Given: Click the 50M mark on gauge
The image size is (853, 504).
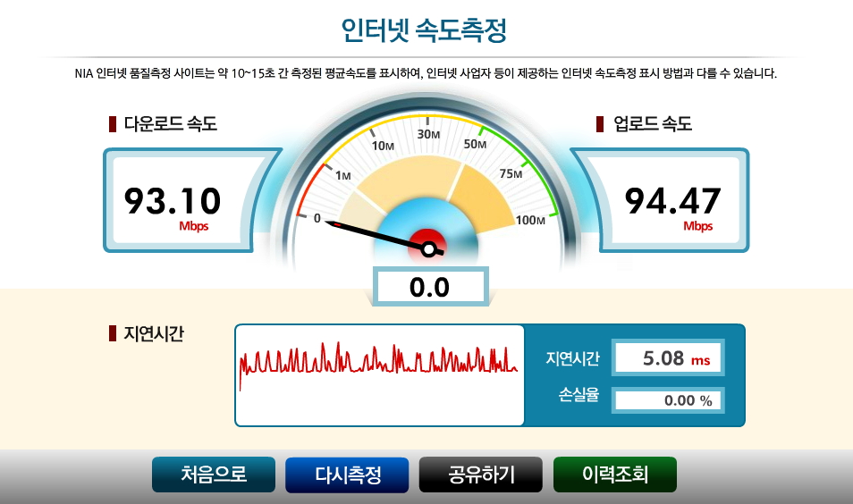Looking at the screenshot, I should click(475, 144).
